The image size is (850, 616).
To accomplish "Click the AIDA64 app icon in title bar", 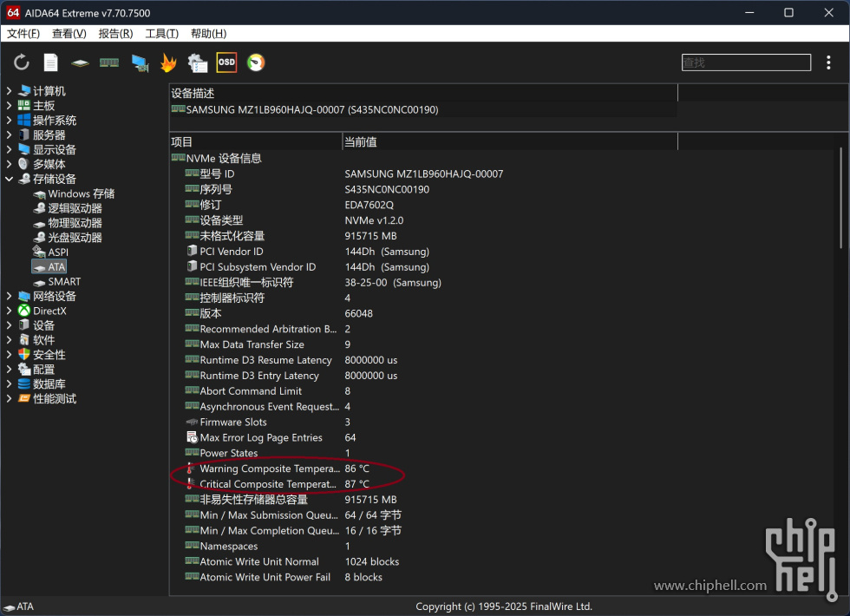I will point(13,12).
